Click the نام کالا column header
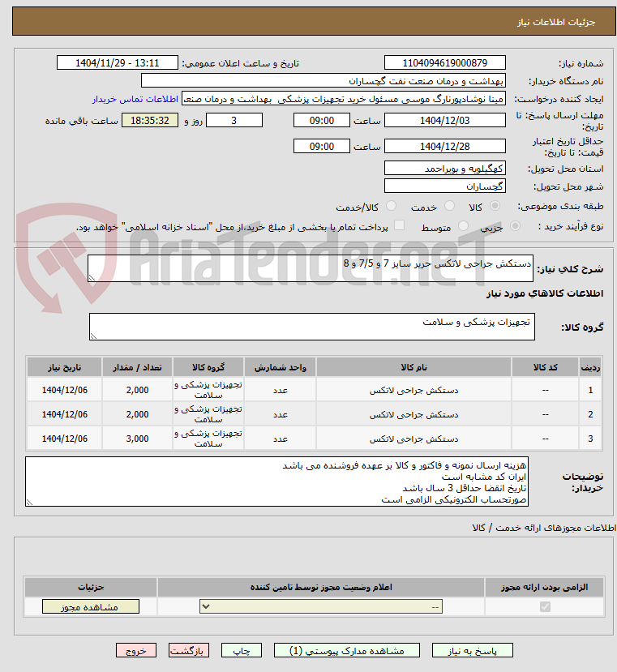Screen dimensions: 617x672 413,367
